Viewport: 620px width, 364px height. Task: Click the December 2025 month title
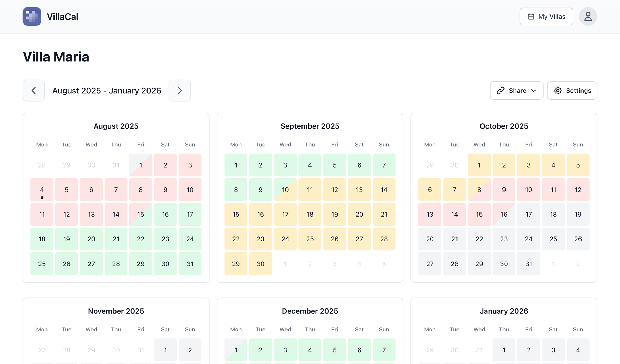310,311
